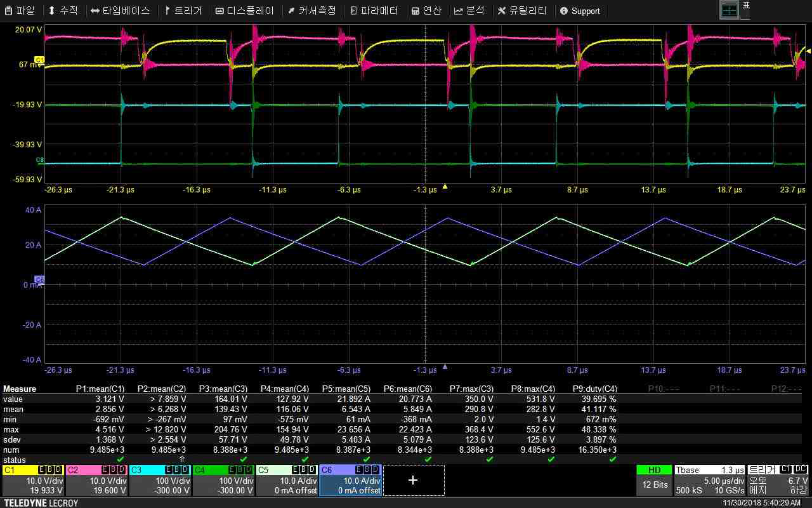This screenshot has height=508, width=812.
Task: Select the P8:max(C4) column header
Action: (534, 389)
